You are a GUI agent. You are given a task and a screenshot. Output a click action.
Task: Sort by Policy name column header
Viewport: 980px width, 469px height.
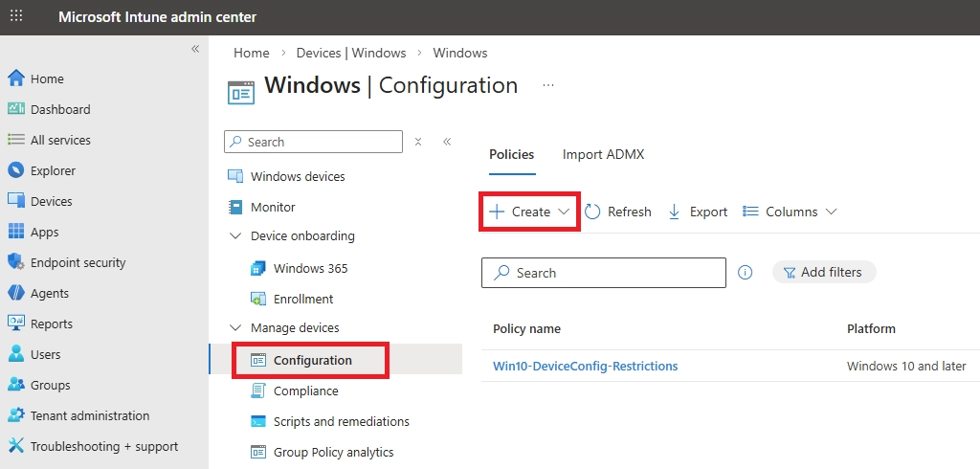point(527,329)
